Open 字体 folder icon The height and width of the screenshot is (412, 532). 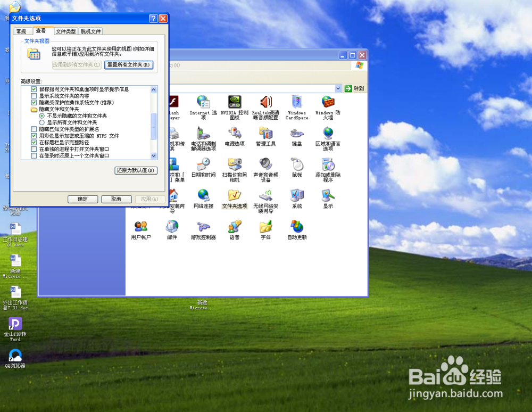265,230
